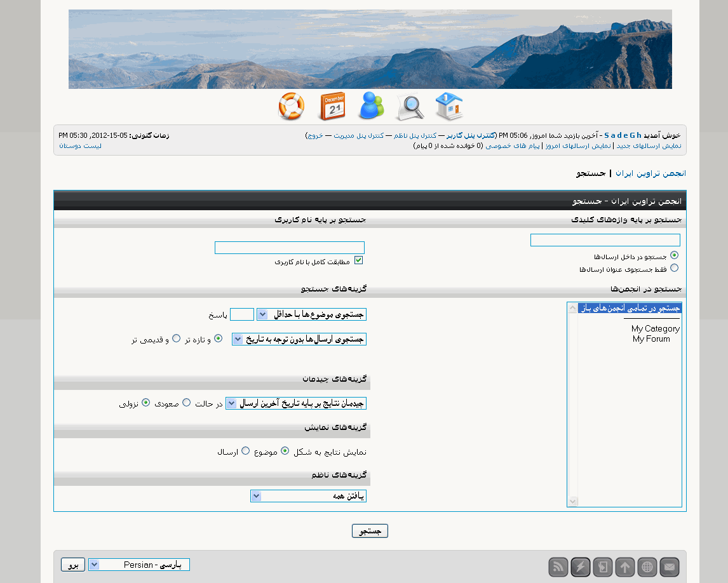
Task: Click the up arrow footer icon
Action: tap(625, 566)
